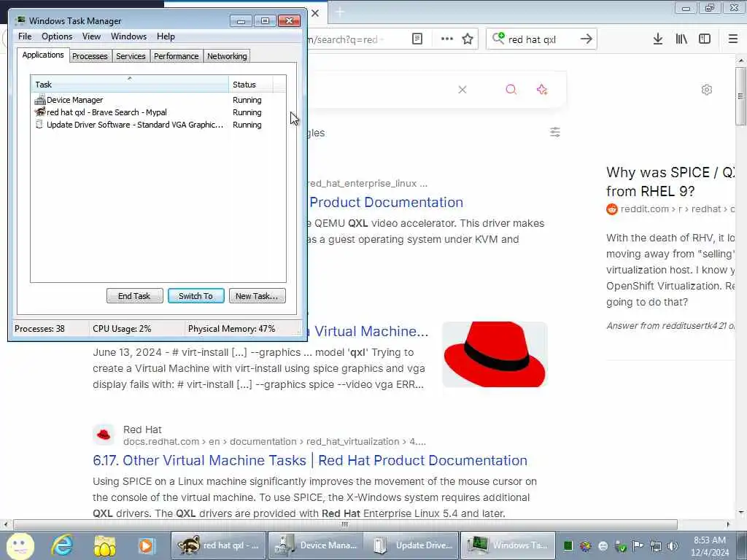Click the horizontal scrollbar at page bottom
This screenshot has height=560, width=747.
(345, 524)
